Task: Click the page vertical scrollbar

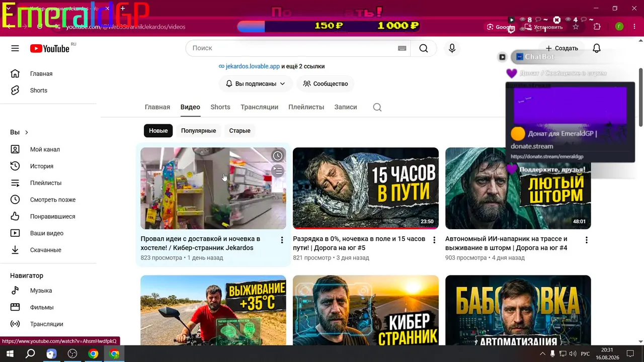Action: click(641, 97)
